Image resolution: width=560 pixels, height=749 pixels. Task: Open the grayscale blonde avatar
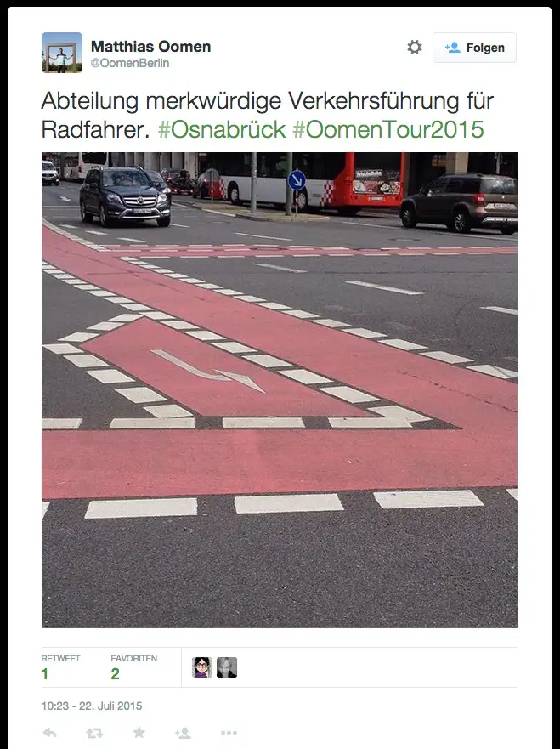tap(227, 667)
